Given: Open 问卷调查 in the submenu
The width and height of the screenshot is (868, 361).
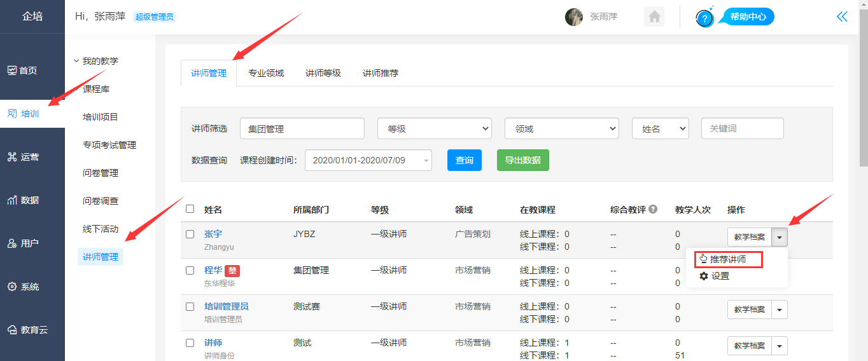Looking at the screenshot, I should tap(101, 201).
